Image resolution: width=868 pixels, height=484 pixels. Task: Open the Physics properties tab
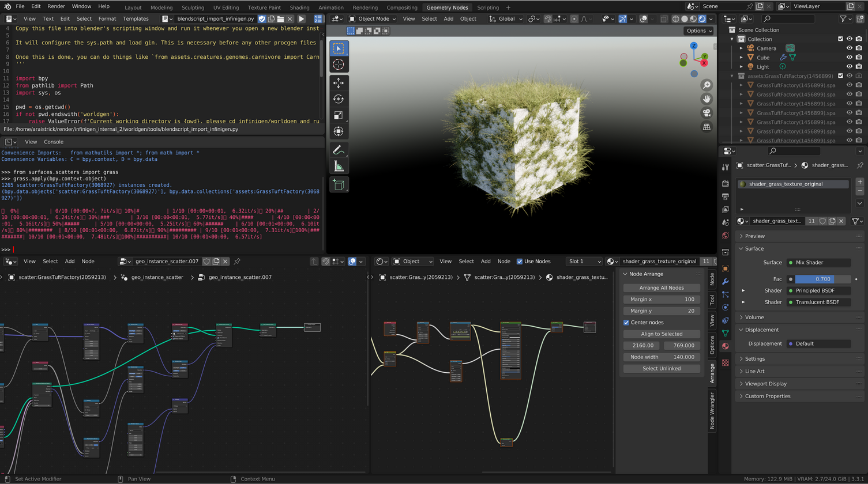tap(726, 307)
